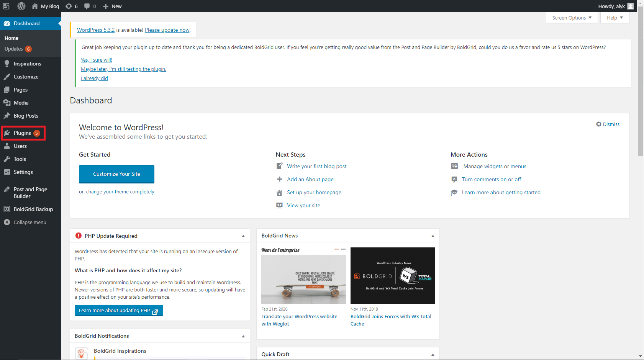Open Translate your WordPress website with Weglot

(x=300, y=320)
